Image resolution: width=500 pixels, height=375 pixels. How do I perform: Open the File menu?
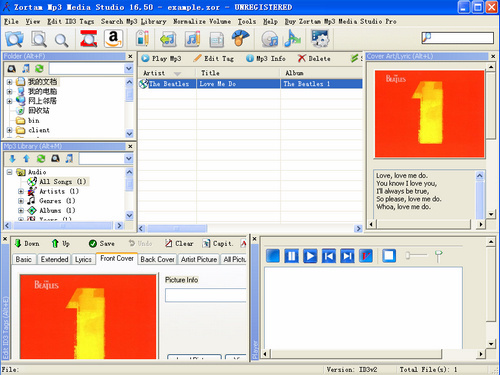pyautogui.click(x=11, y=21)
